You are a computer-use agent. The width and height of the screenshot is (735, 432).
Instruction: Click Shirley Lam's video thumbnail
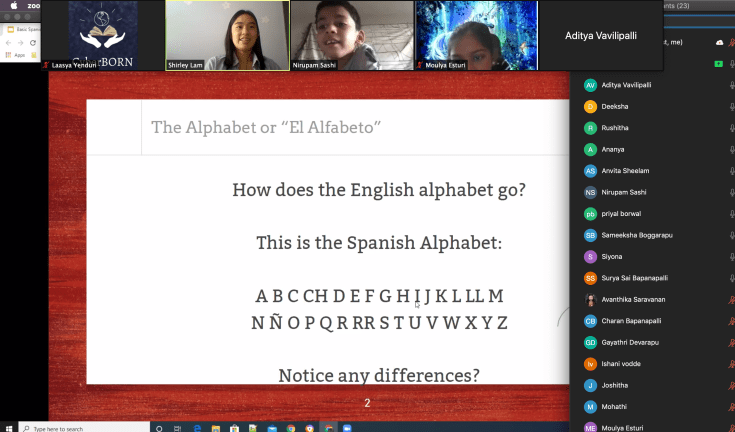coord(227,35)
